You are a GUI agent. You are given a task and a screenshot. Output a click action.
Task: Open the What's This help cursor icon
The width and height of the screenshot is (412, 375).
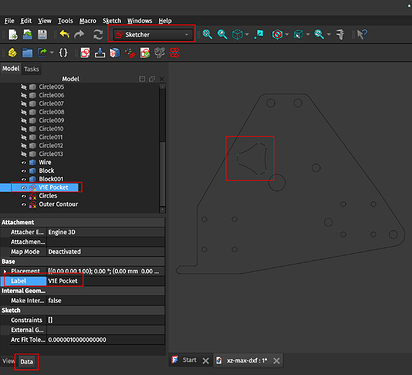(x=362, y=34)
